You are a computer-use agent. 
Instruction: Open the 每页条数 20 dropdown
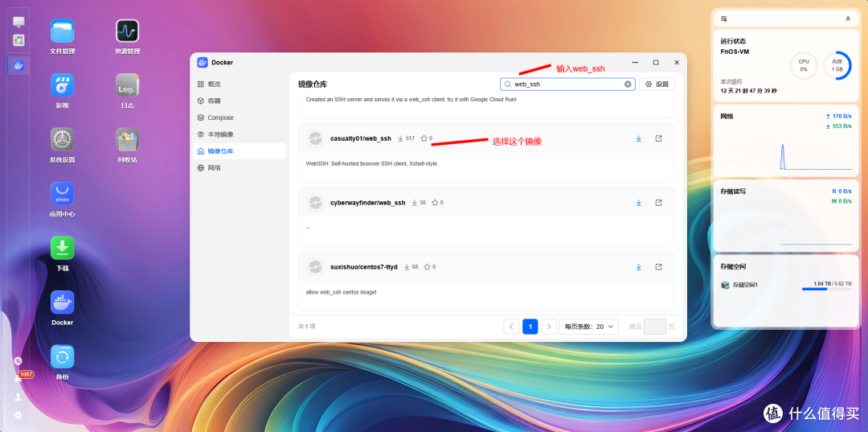point(588,327)
